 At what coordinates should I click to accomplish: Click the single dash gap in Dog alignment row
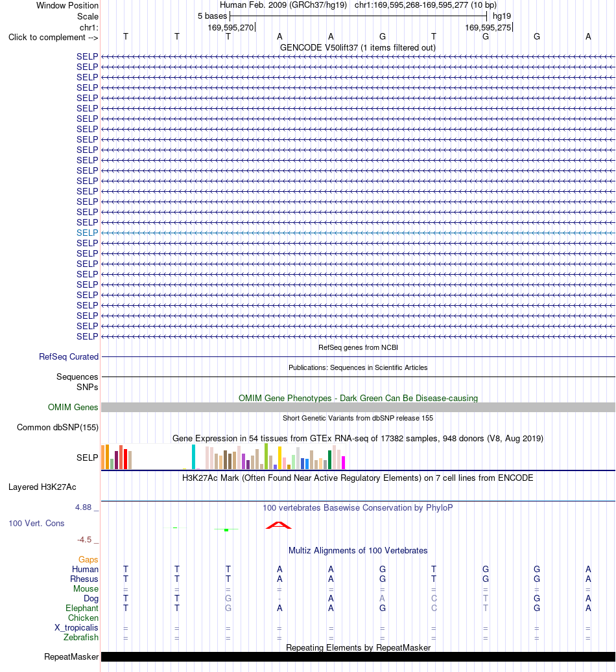(279, 599)
